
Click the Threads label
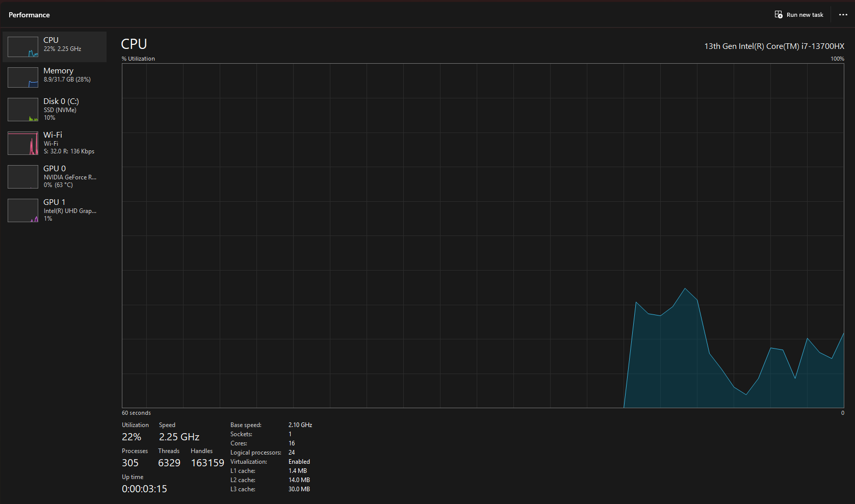pyautogui.click(x=169, y=451)
